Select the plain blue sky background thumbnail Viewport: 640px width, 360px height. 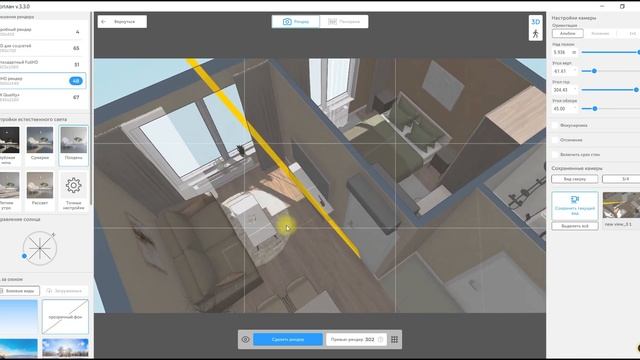(18, 317)
